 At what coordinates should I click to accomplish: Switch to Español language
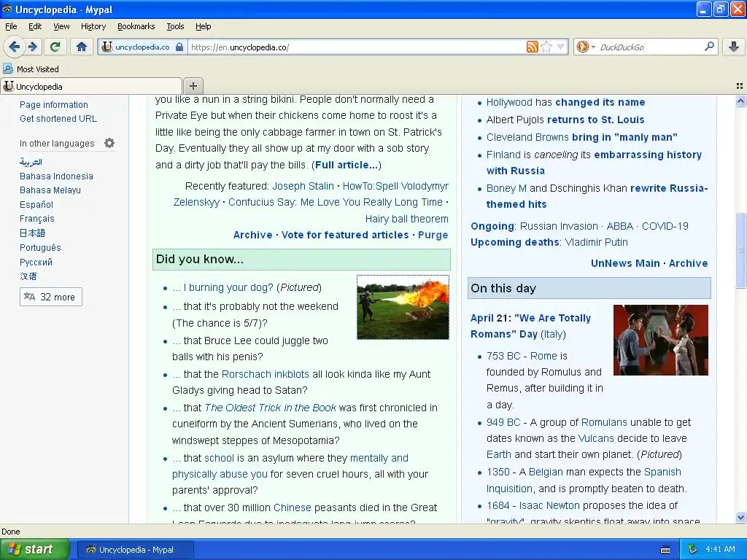point(36,204)
